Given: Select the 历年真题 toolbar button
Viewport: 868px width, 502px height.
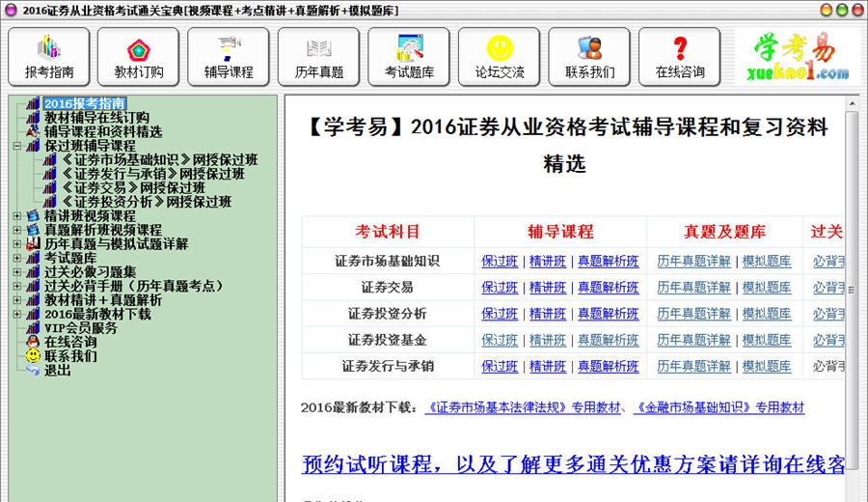Looking at the screenshot, I should 319,57.
